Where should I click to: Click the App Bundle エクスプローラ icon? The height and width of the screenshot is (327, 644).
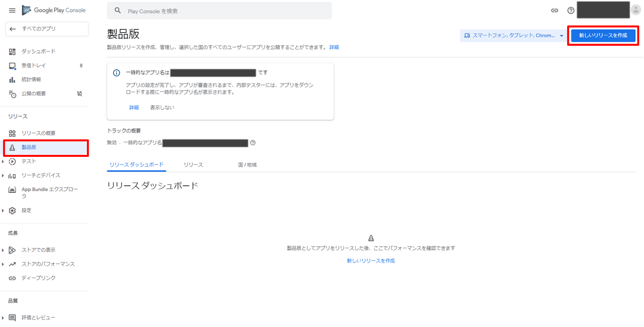click(x=12, y=189)
